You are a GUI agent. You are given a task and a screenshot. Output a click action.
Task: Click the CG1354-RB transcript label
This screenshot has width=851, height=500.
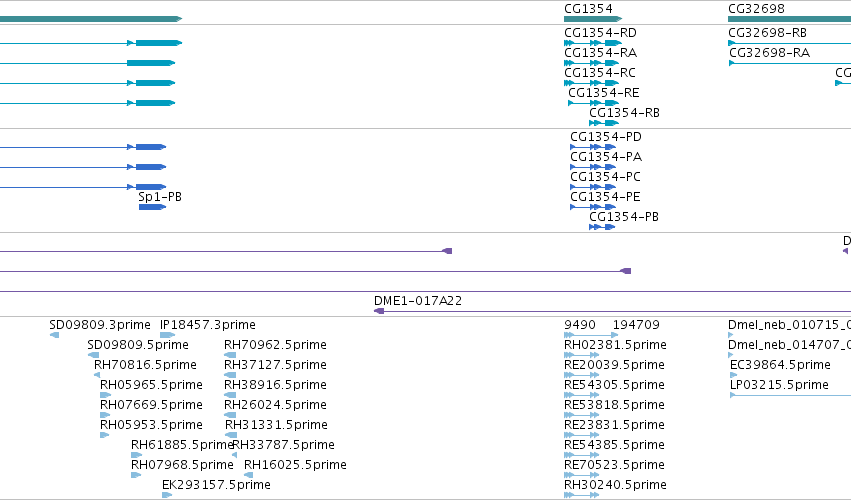click(625, 113)
